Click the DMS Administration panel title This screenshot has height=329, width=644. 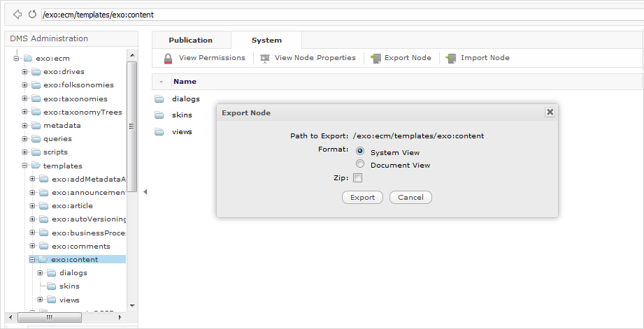(49, 38)
